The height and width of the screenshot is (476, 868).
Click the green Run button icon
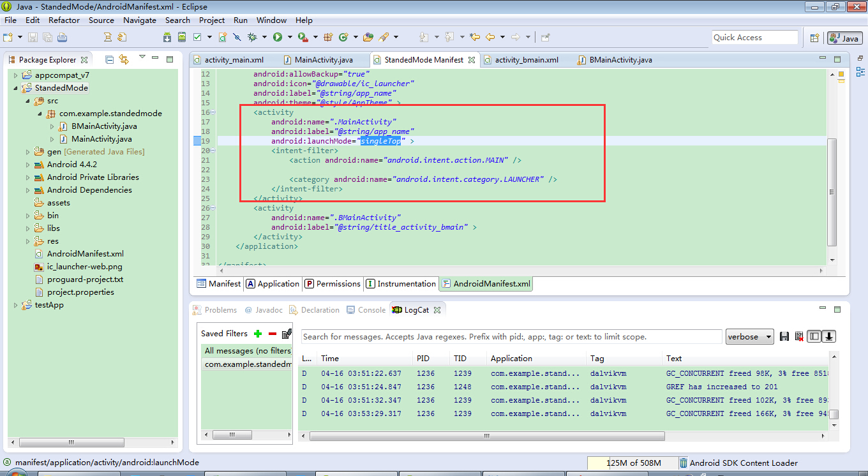pyautogui.click(x=278, y=37)
